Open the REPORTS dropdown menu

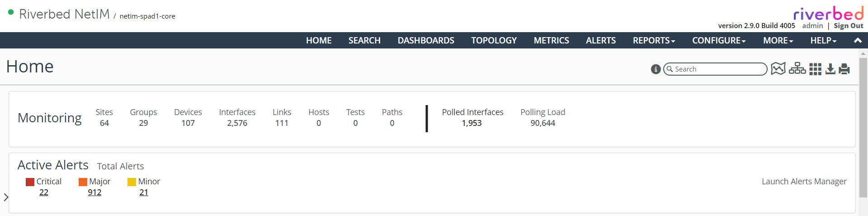[x=654, y=40]
